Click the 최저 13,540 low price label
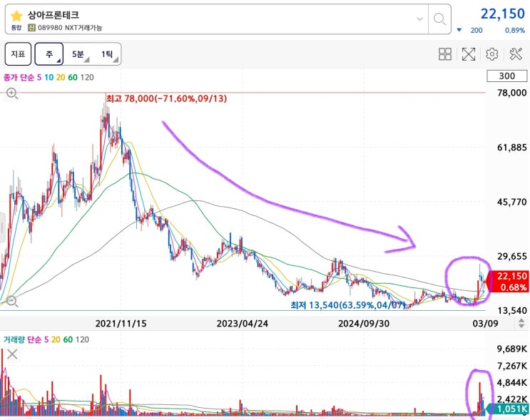 pyautogui.click(x=348, y=305)
